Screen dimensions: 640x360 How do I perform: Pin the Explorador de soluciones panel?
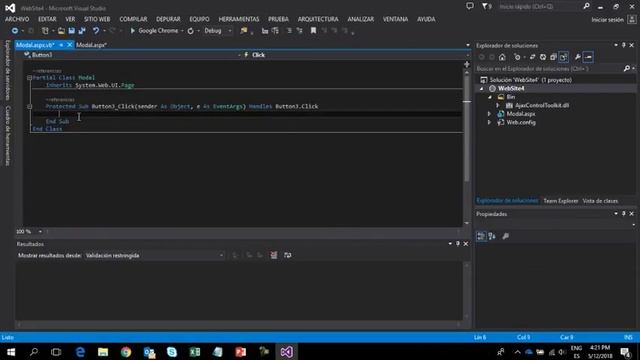coord(623,45)
